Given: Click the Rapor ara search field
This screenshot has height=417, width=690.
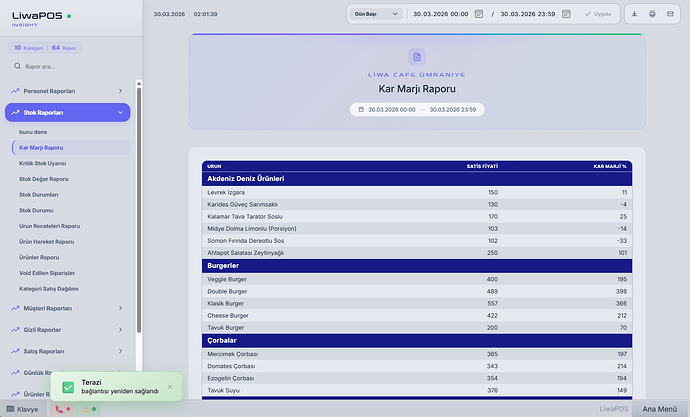Looking at the screenshot, I should pyautogui.click(x=70, y=66).
